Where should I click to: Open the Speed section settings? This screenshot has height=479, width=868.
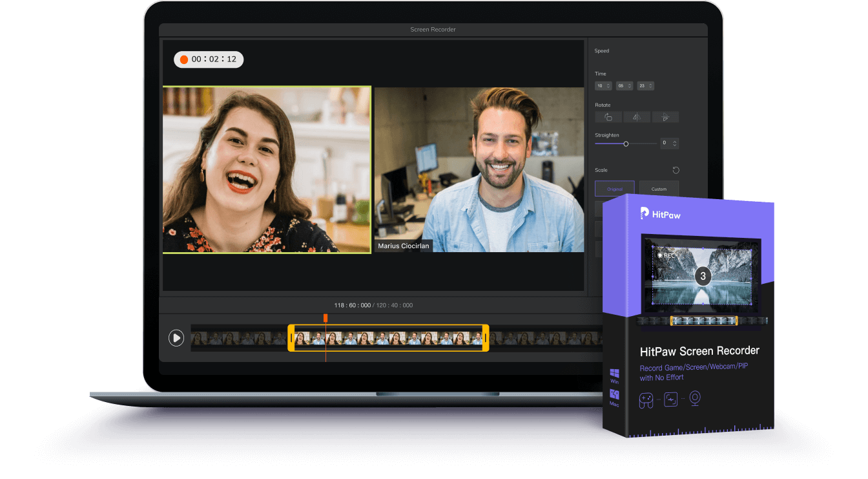[603, 50]
